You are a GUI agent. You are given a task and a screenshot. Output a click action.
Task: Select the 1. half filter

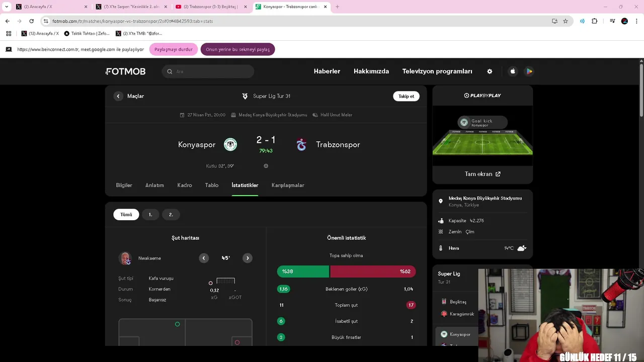pyautogui.click(x=150, y=215)
